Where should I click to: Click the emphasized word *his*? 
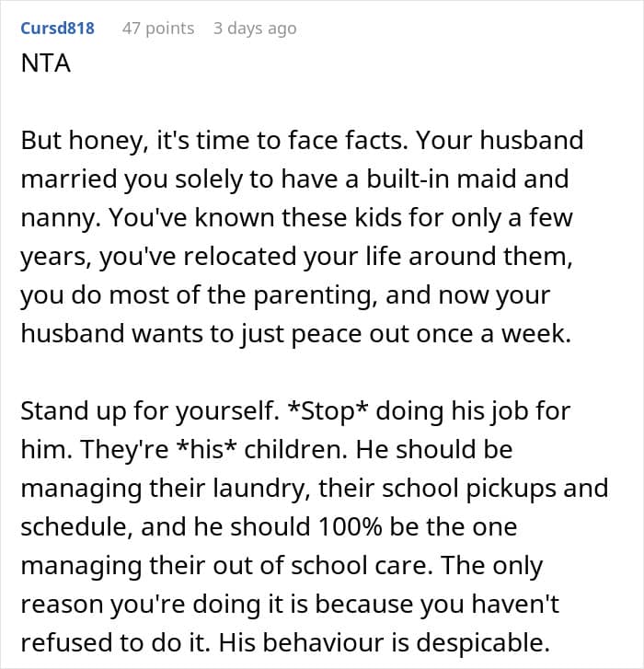206,450
